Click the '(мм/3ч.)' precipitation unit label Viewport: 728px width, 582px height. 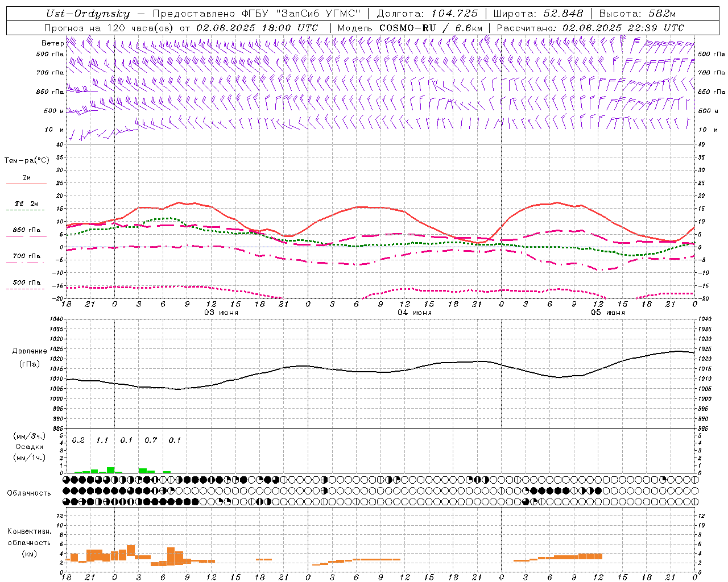(x=29, y=436)
